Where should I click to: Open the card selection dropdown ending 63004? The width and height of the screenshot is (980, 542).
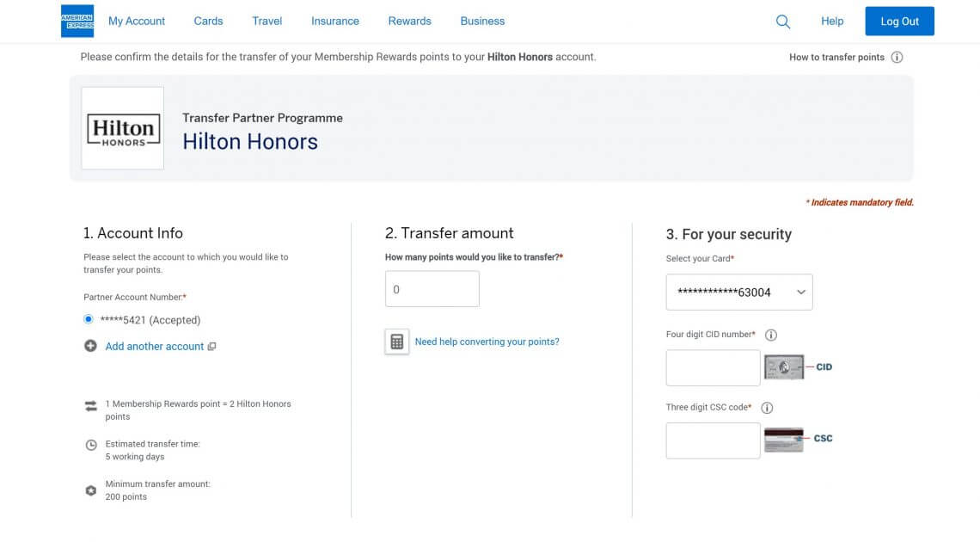tap(739, 292)
